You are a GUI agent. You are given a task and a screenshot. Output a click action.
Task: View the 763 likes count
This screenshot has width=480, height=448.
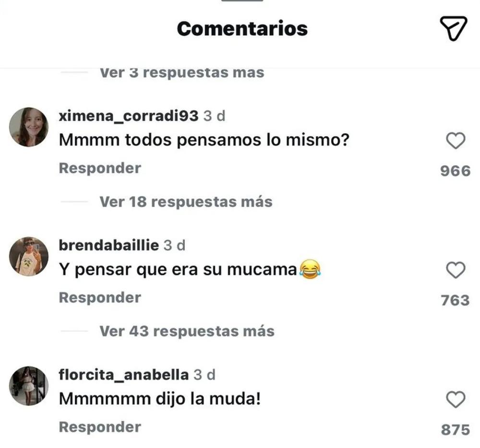[x=455, y=300]
